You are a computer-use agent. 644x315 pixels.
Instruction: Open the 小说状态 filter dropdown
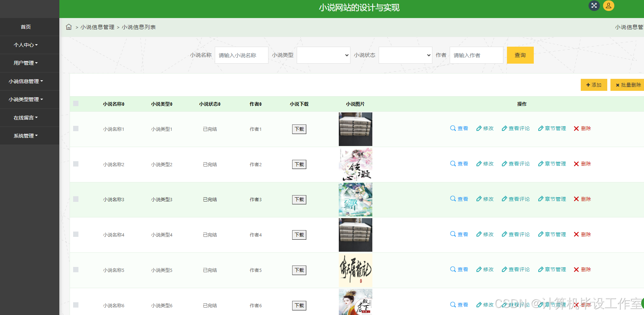(406, 55)
